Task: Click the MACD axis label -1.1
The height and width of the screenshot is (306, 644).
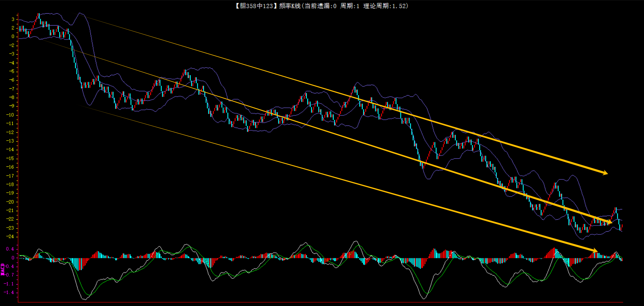Action: pos(9,284)
